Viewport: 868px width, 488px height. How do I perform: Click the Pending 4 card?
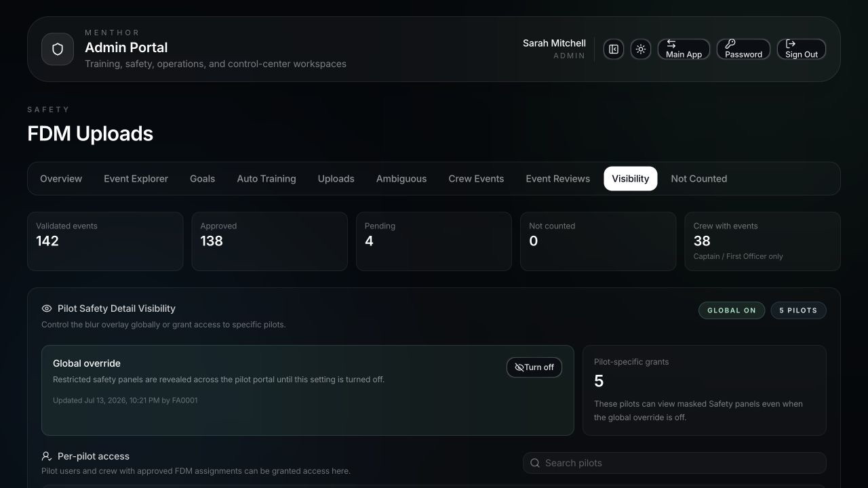coord(434,241)
